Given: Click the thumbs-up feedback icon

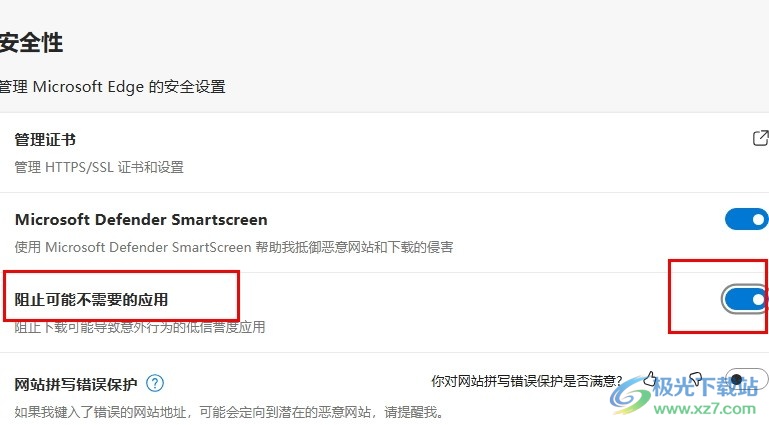Looking at the screenshot, I should pyautogui.click(x=650, y=379).
